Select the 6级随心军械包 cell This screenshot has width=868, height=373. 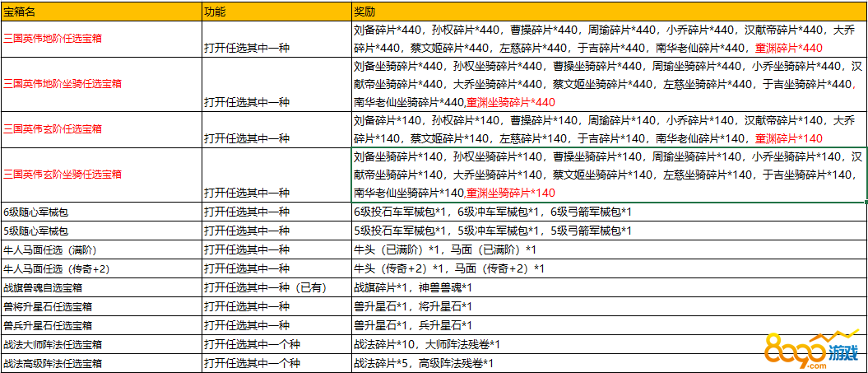(x=101, y=212)
